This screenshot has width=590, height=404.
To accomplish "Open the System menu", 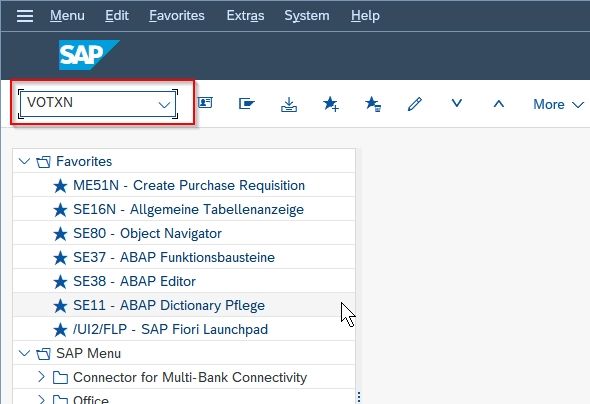I will [x=307, y=16].
